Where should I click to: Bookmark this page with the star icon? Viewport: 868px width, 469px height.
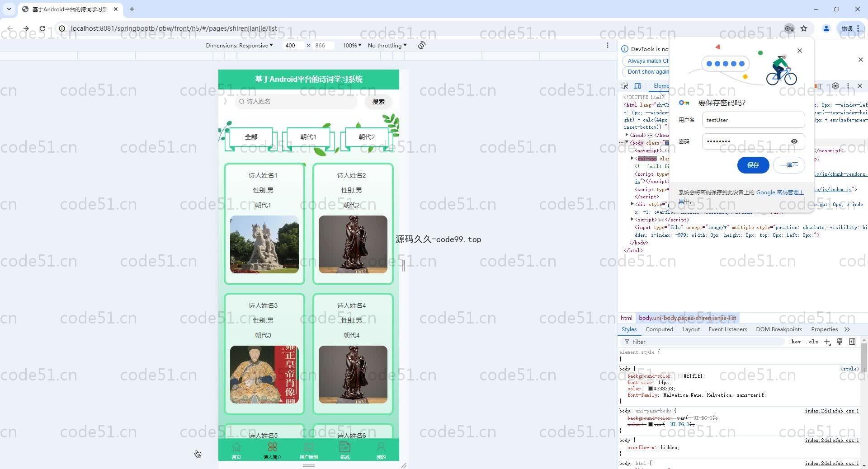tap(804, 28)
